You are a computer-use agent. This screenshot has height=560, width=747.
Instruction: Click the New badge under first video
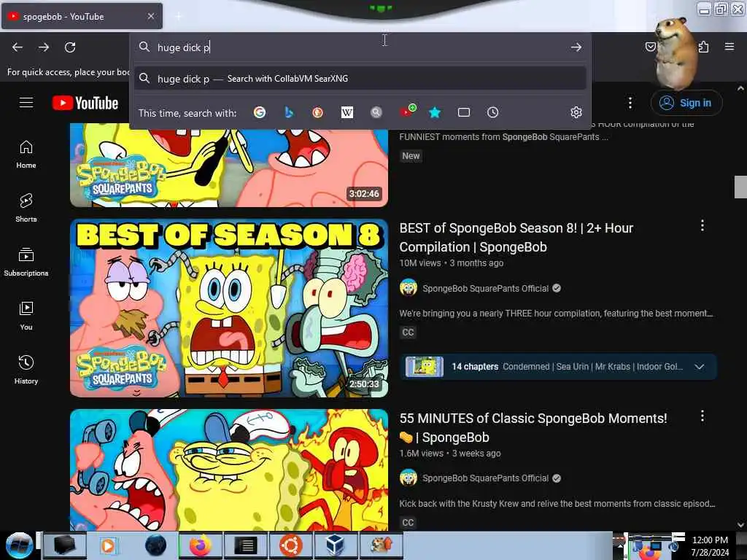[411, 156]
